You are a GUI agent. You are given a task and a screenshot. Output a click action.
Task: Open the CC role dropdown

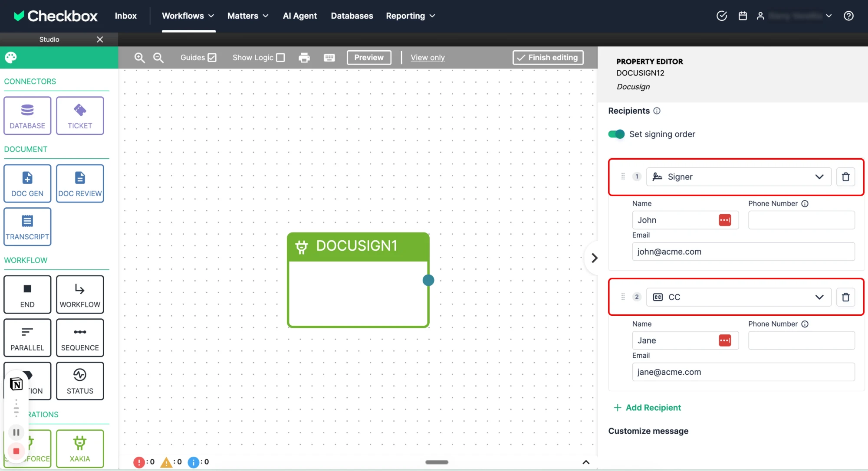739,297
